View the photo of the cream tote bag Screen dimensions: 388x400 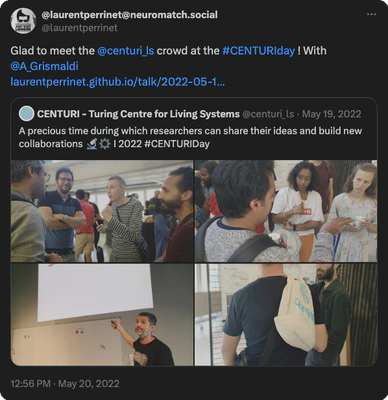pos(286,315)
